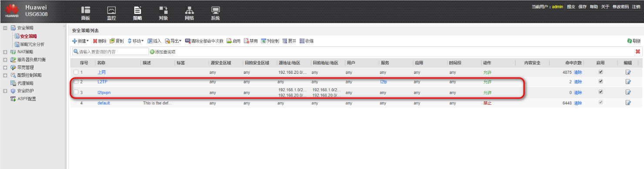
Task: Open the l2tpvpn policy link
Action: pos(104,93)
